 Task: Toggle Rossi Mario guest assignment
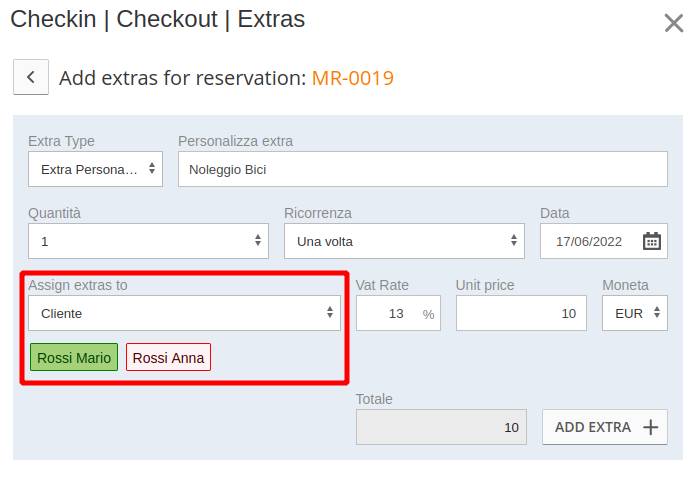click(74, 357)
